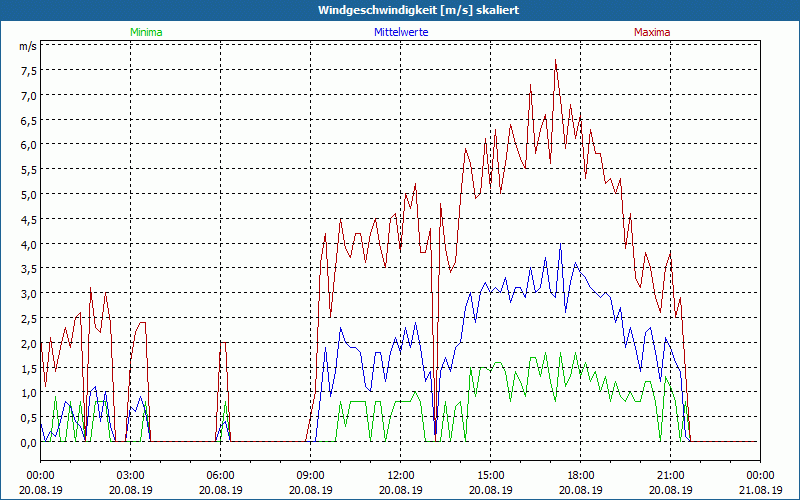Screen dimensions: 800x500
Task: Click the "1,0" y-axis value
Action: click(x=29, y=393)
